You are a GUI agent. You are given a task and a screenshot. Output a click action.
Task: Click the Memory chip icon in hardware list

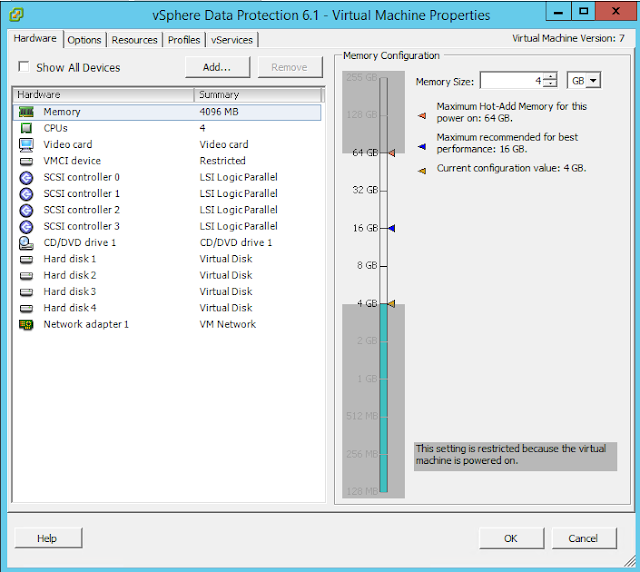click(27, 112)
